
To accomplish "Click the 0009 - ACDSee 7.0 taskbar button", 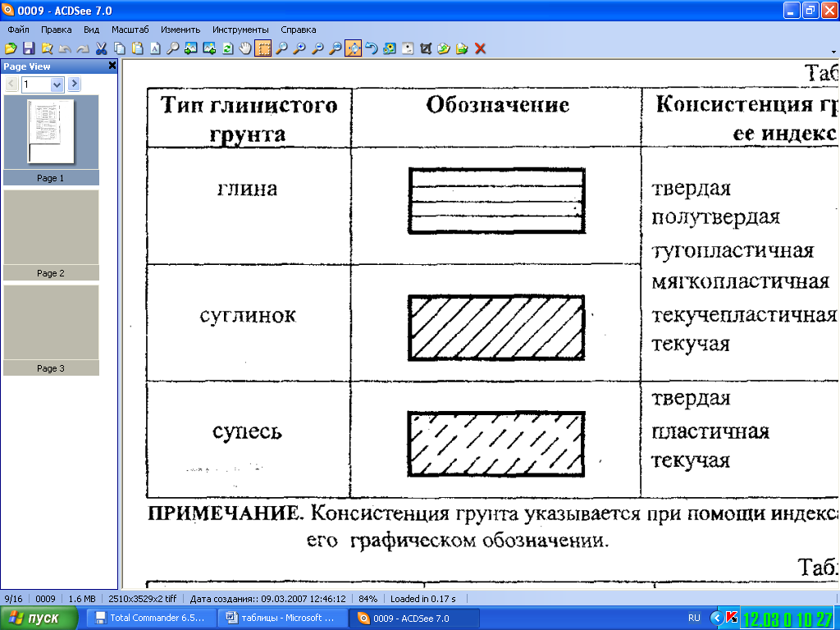I will tap(413, 619).
